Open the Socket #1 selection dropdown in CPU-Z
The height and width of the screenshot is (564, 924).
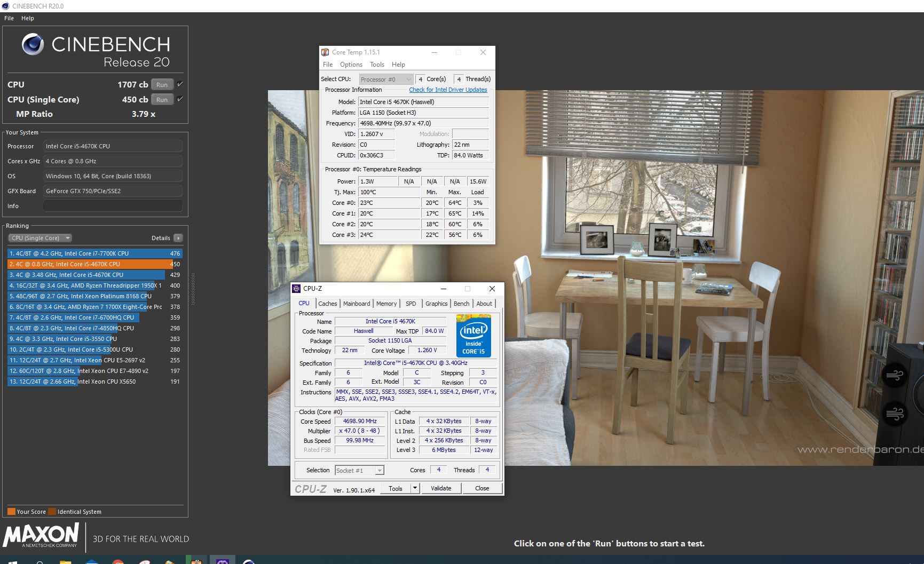click(x=359, y=470)
